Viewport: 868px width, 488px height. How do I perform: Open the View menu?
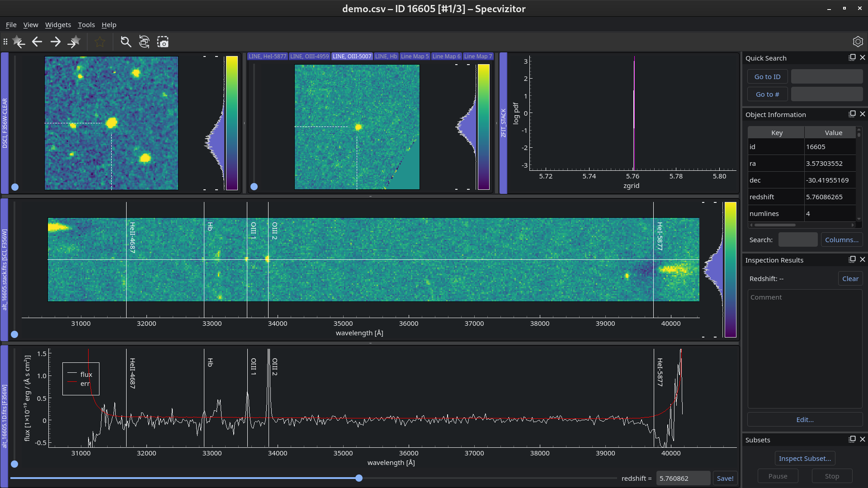(x=31, y=25)
